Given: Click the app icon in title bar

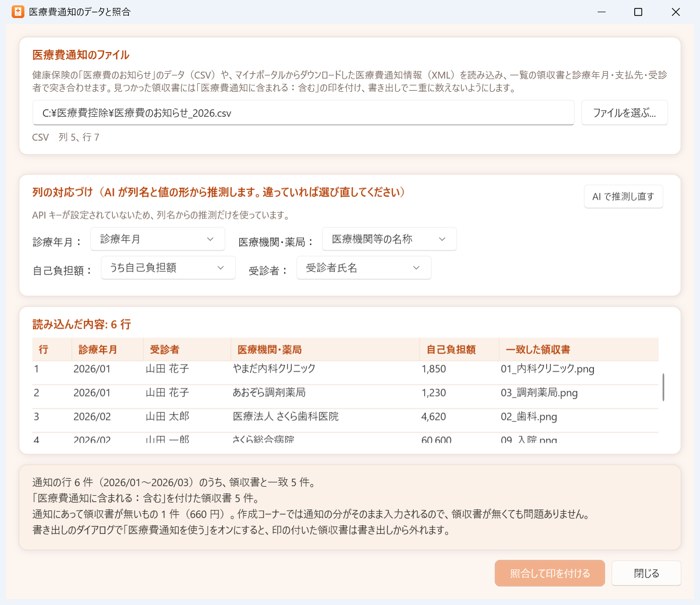Looking at the screenshot, I should 18,12.
